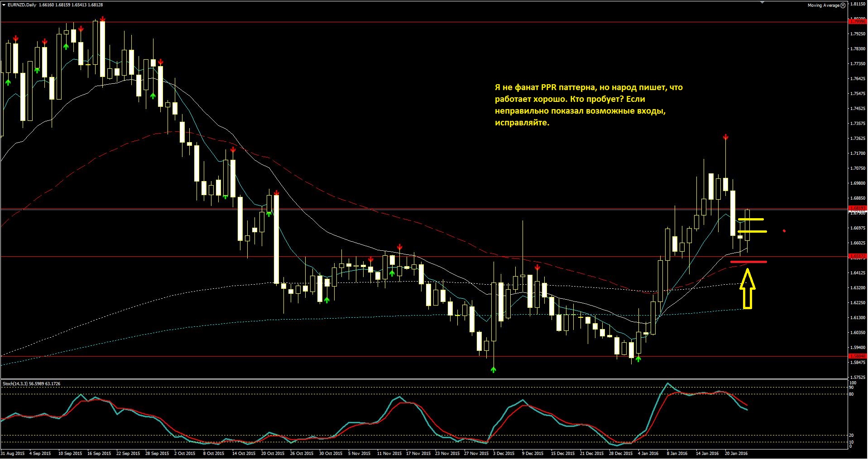
Task: Click the 31 Aug 2015 date label
Action: [13, 454]
